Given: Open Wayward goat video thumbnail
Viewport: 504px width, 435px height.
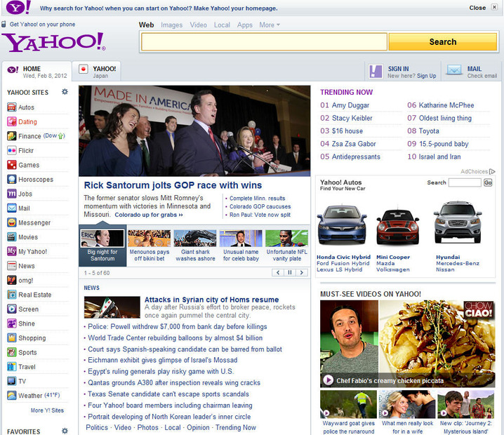Looking at the screenshot, I should click(x=348, y=404).
